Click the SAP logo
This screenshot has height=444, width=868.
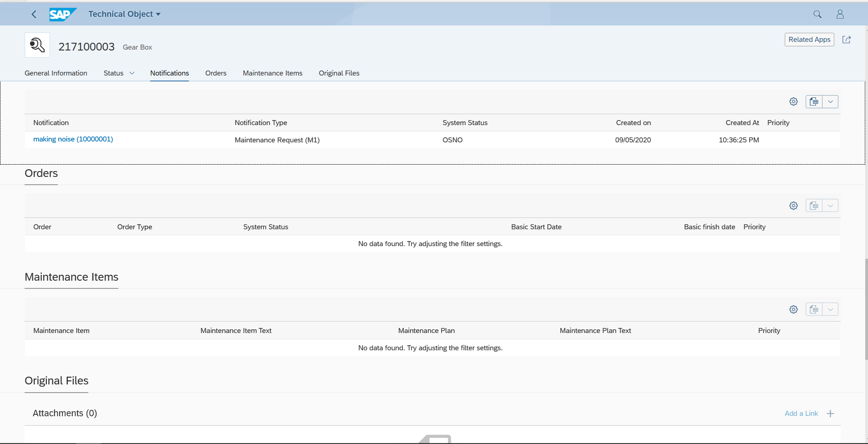(62, 14)
